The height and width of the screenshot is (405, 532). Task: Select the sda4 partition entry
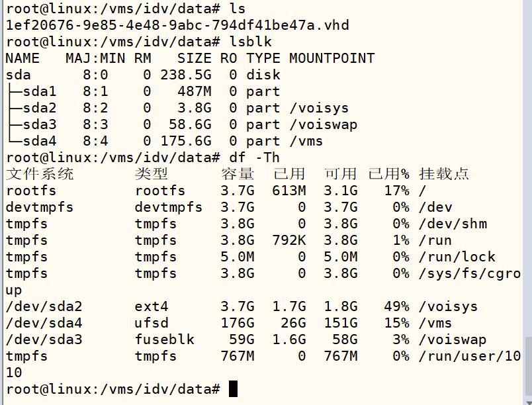point(39,141)
